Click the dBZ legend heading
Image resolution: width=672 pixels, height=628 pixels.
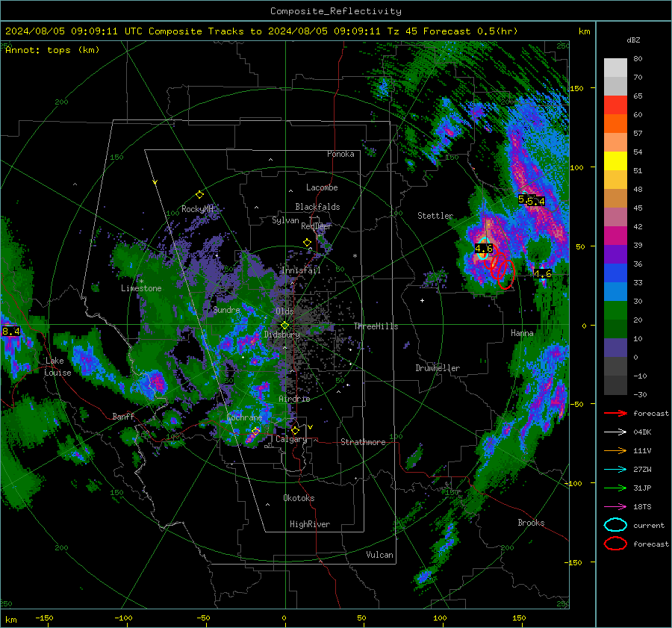tap(633, 40)
